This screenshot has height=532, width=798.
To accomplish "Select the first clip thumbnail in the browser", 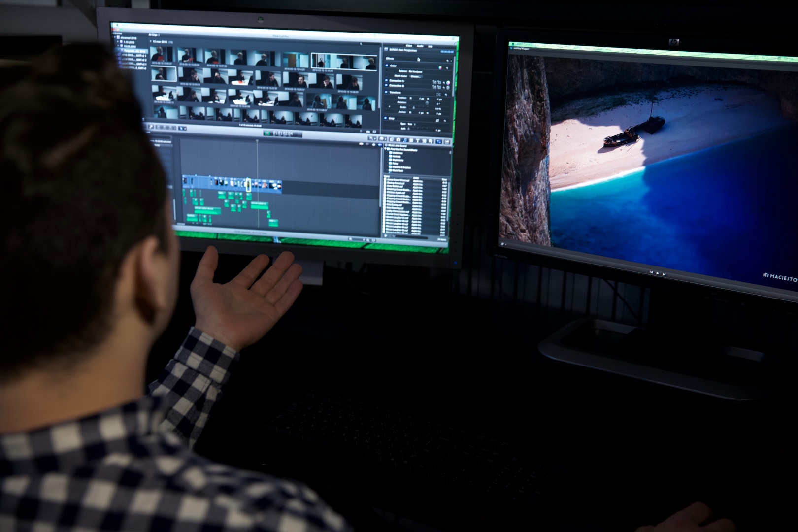I will tap(163, 54).
